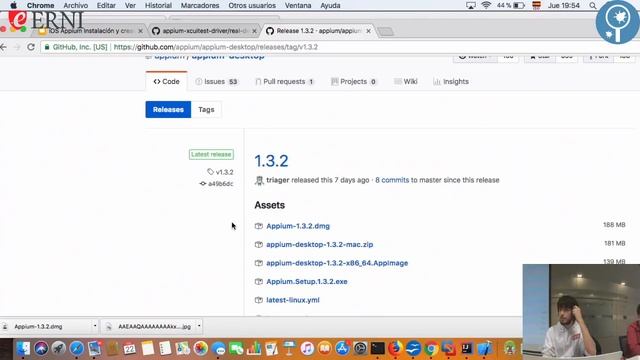Screen dimensions: 640x360
Task: Open Safari from the dock
Action: 77,349
